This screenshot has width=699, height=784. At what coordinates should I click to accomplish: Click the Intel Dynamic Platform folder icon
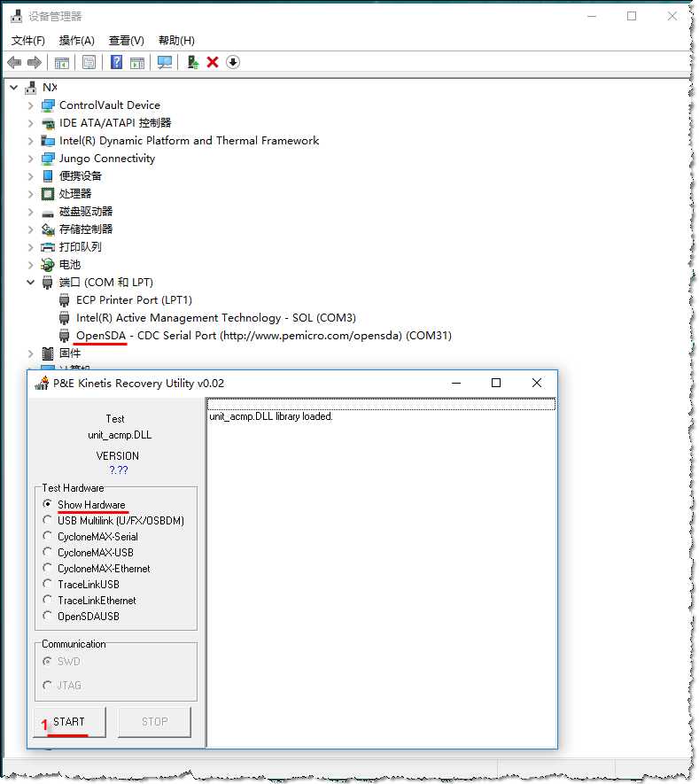(48, 141)
